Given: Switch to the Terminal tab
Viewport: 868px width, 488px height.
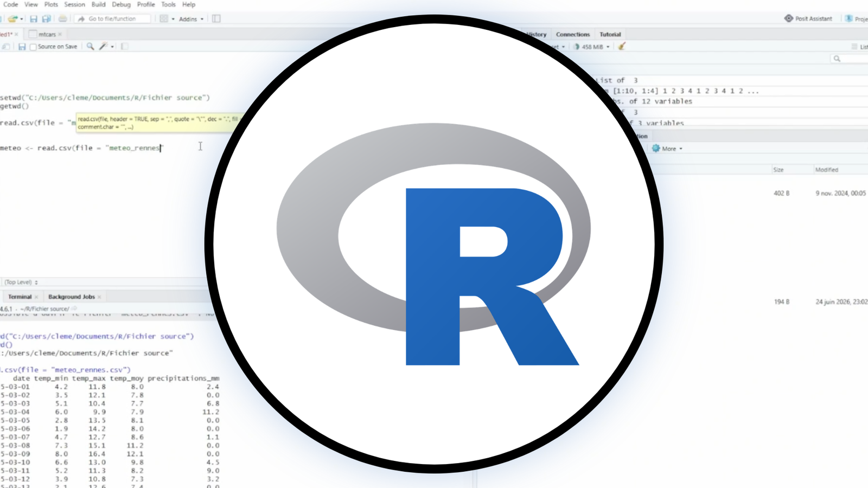Looking at the screenshot, I should (20, 297).
